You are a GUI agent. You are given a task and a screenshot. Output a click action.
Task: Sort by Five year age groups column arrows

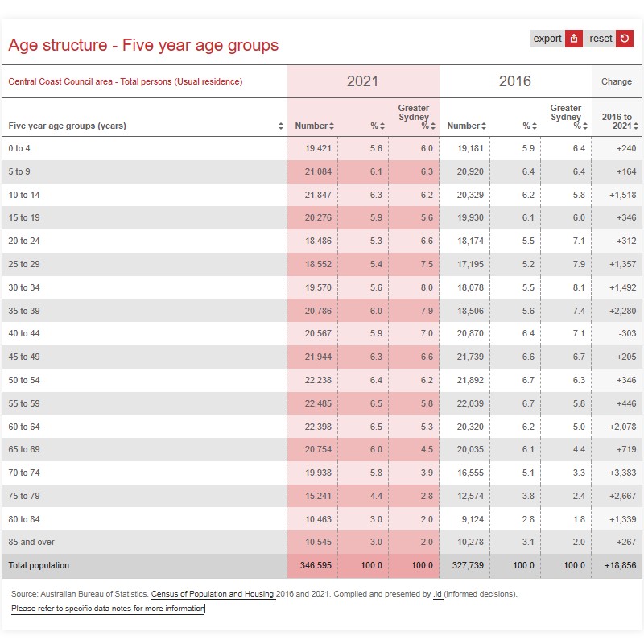[x=281, y=126]
